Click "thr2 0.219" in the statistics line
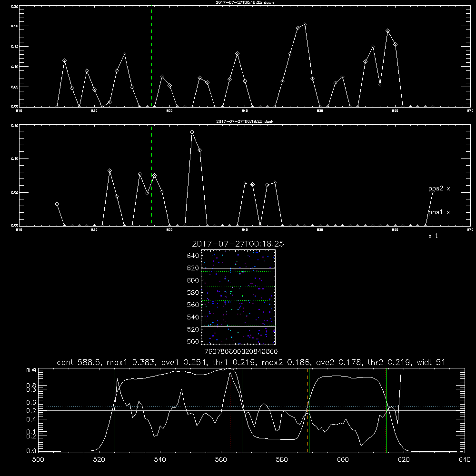Image resolution: width=476 pixels, height=476 pixels. (390, 362)
